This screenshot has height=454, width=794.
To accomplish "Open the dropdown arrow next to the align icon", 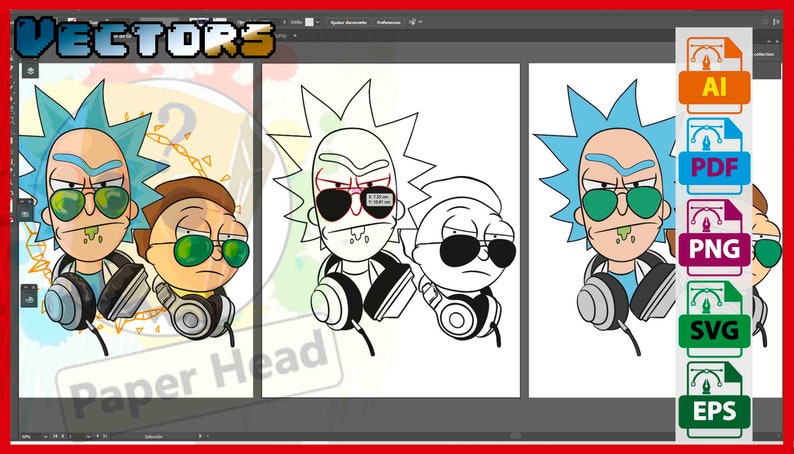I will (x=420, y=22).
